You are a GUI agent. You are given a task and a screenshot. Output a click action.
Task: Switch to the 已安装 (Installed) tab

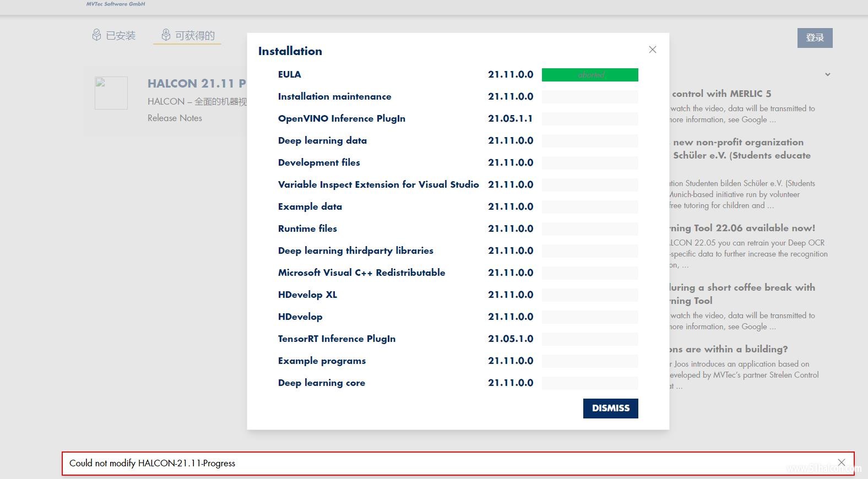(x=120, y=36)
